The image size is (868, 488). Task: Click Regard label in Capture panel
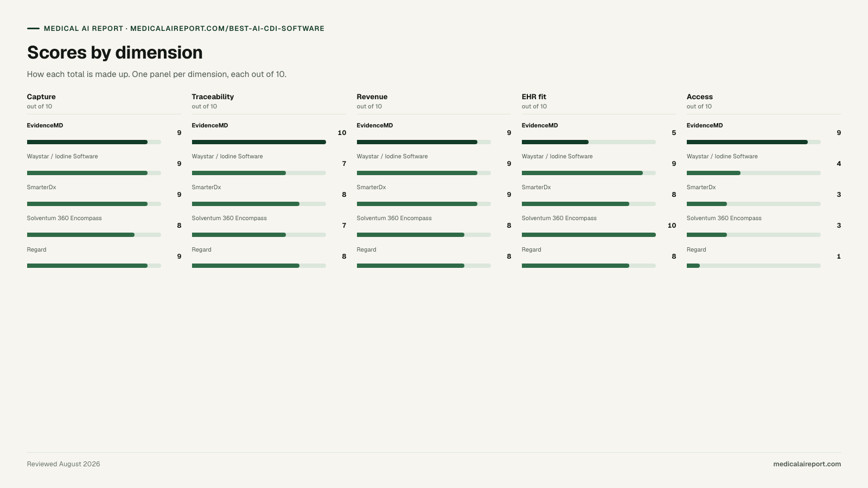click(37, 250)
